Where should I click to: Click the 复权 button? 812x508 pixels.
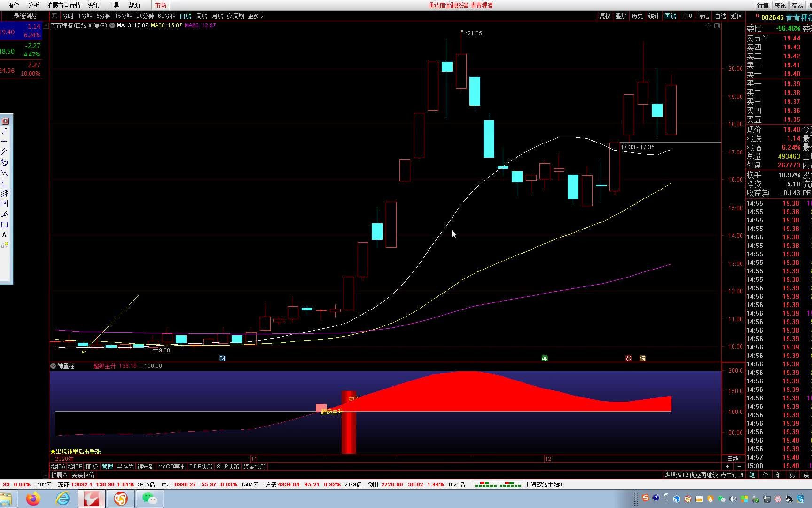click(x=605, y=16)
